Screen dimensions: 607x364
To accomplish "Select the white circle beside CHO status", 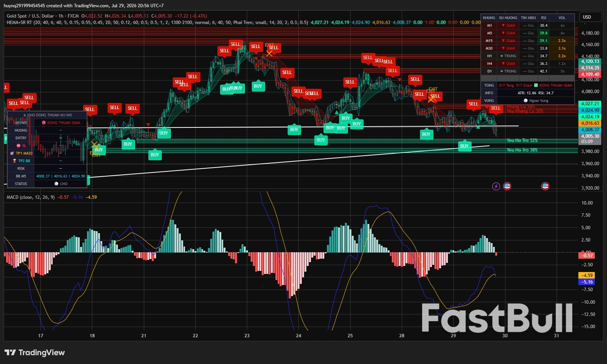I will click(56, 184).
